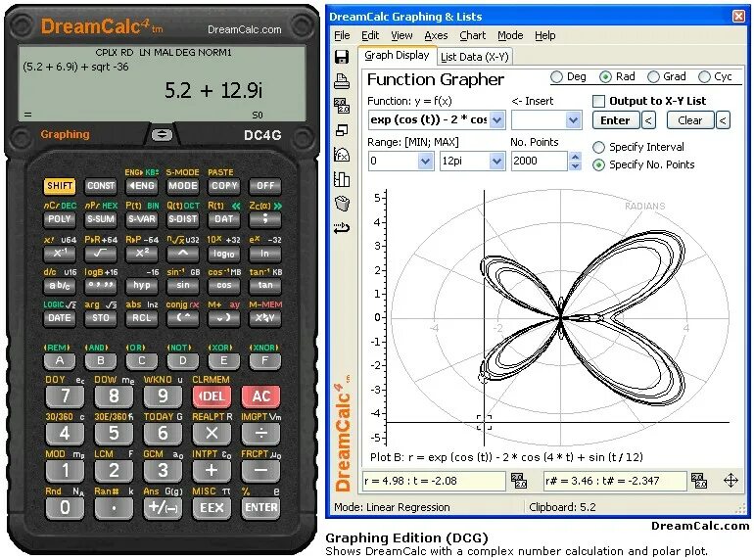Click the calculator +/- sign key
Screen dimensions: 754x560
pyautogui.click(x=163, y=507)
